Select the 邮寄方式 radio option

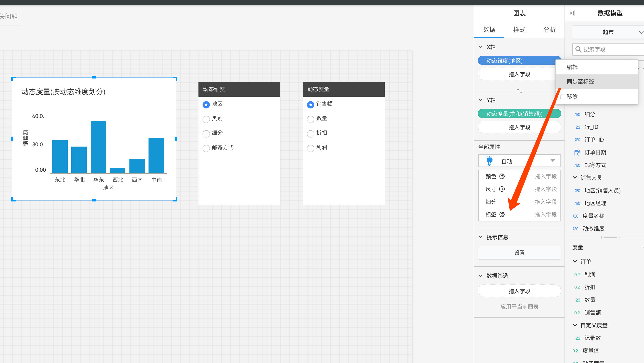click(x=206, y=148)
